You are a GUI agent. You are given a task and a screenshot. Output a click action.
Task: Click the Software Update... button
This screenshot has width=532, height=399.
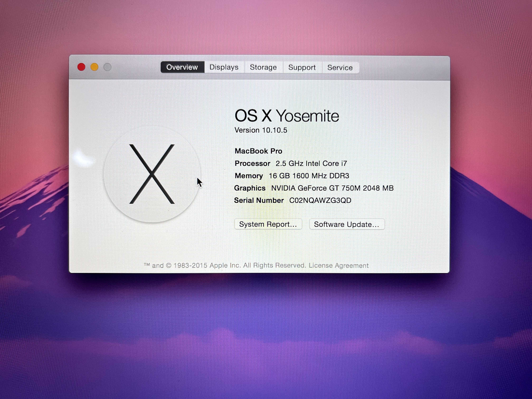(347, 224)
